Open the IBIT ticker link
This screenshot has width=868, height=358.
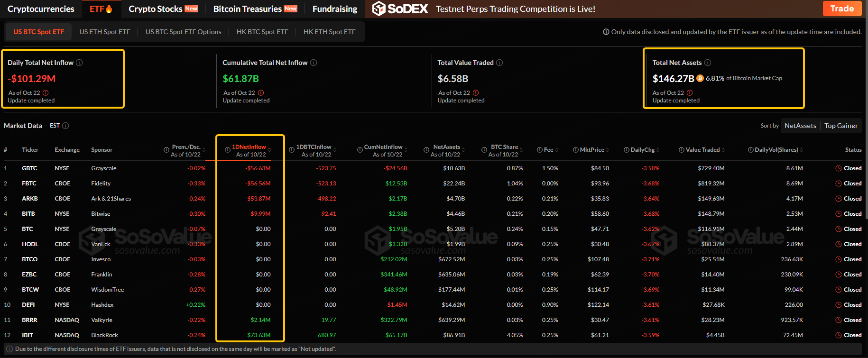(28, 335)
